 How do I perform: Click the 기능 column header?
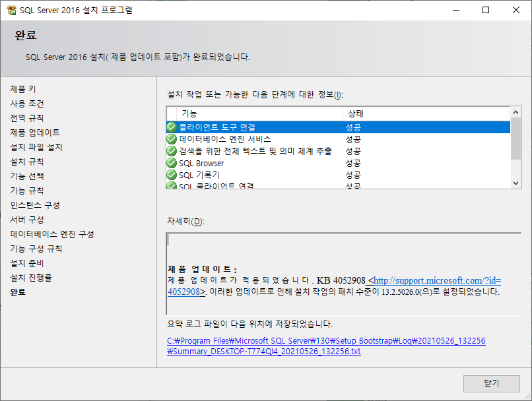259,113
